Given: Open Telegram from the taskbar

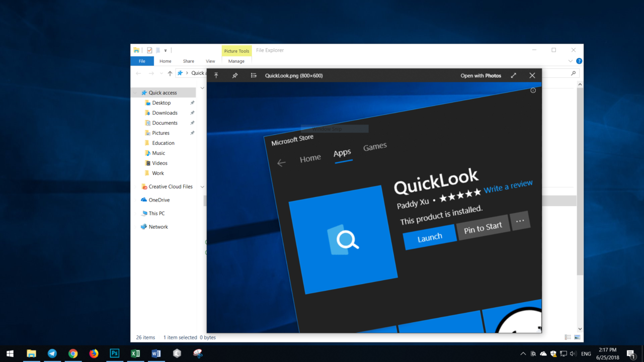Looking at the screenshot, I should [x=52, y=353].
